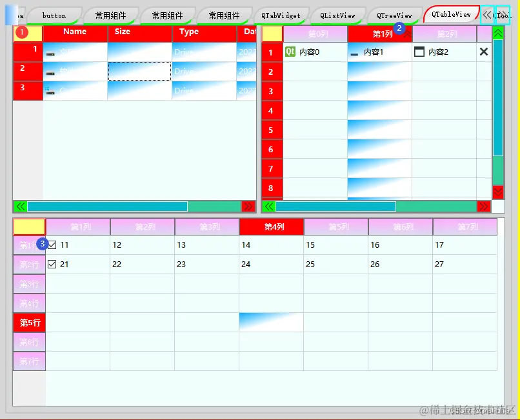
Task: Click the drive icon in file table row 2
Action: click(x=50, y=73)
